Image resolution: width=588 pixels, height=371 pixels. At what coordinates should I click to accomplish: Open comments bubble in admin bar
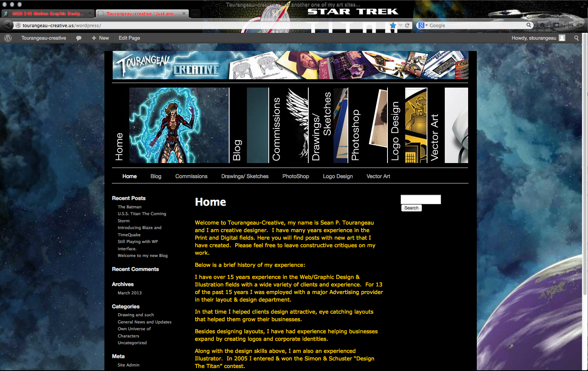[79, 38]
